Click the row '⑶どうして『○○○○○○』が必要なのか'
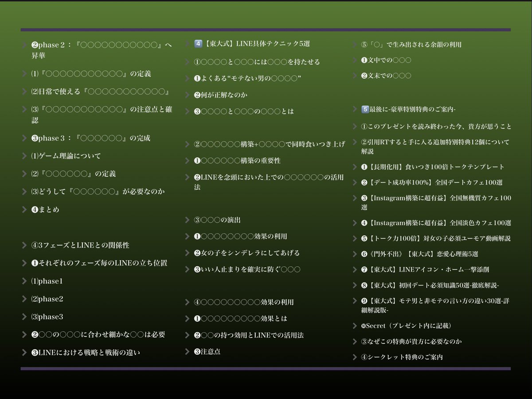The height and width of the screenshot is (399, 532). (98, 192)
